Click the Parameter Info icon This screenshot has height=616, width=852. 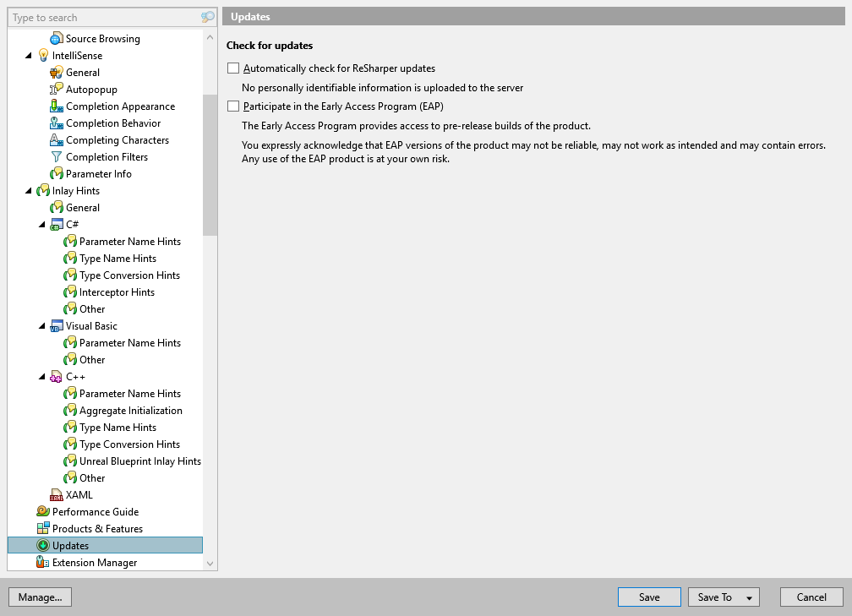[56, 174]
